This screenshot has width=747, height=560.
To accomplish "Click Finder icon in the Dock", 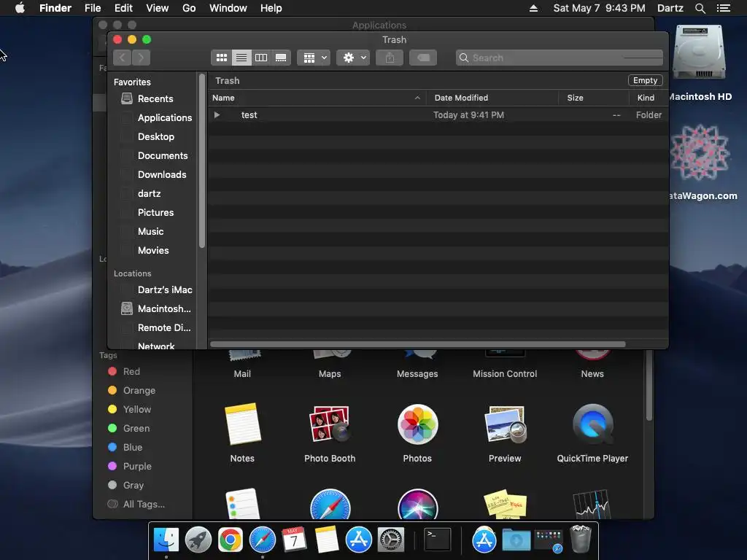I will point(166,540).
